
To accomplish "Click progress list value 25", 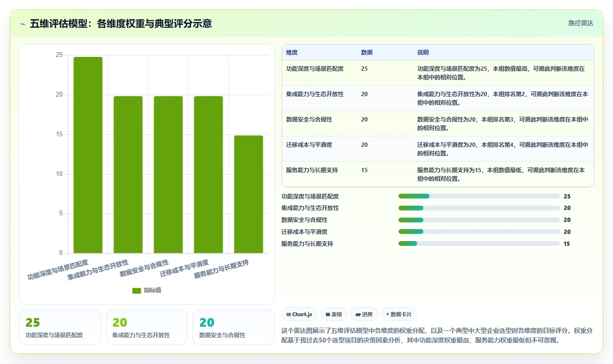I will [x=567, y=197].
